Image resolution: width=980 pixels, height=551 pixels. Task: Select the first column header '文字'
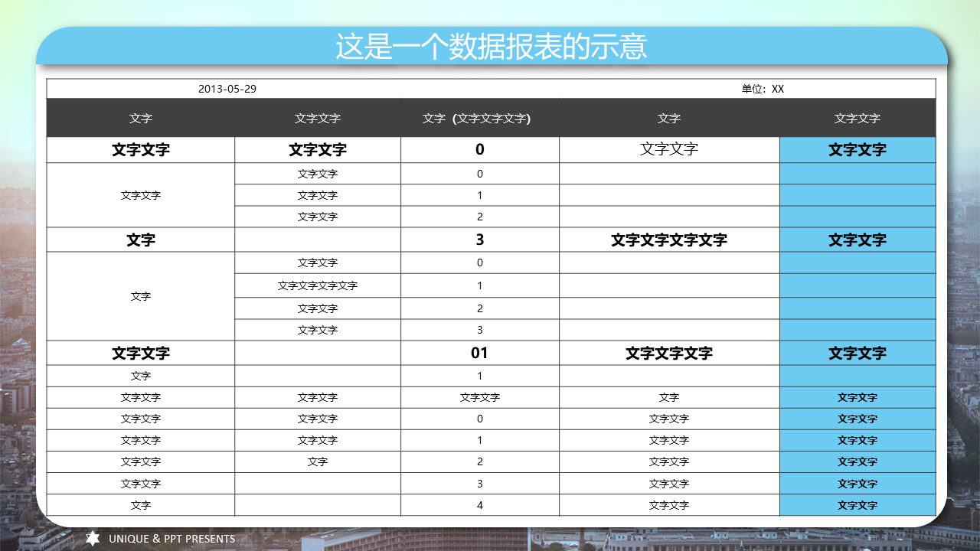point(141,119)
